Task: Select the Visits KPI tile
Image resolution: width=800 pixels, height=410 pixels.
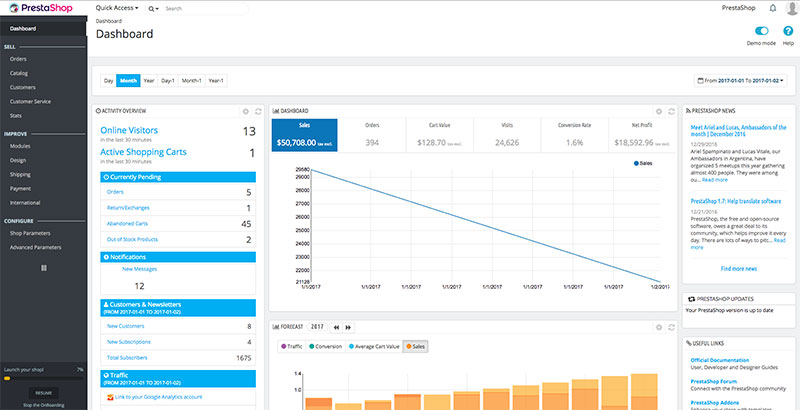Action: 507,135
